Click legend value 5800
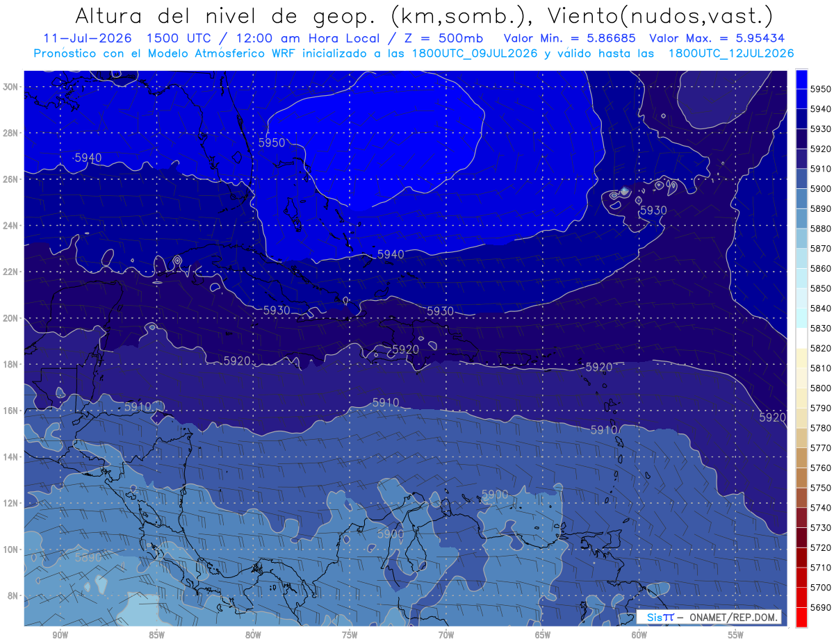The image size is (834, 644). [x=821, y=388]
